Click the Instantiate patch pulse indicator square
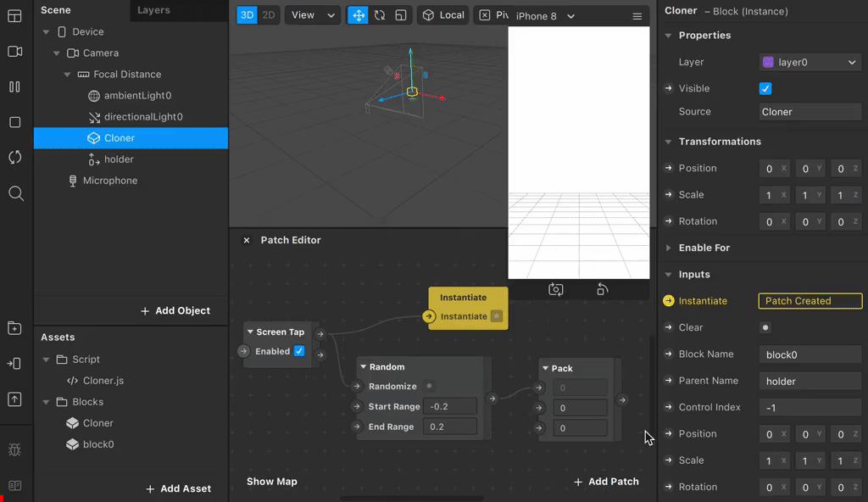Screen dimensions: 868x502 tap(497, 316)
